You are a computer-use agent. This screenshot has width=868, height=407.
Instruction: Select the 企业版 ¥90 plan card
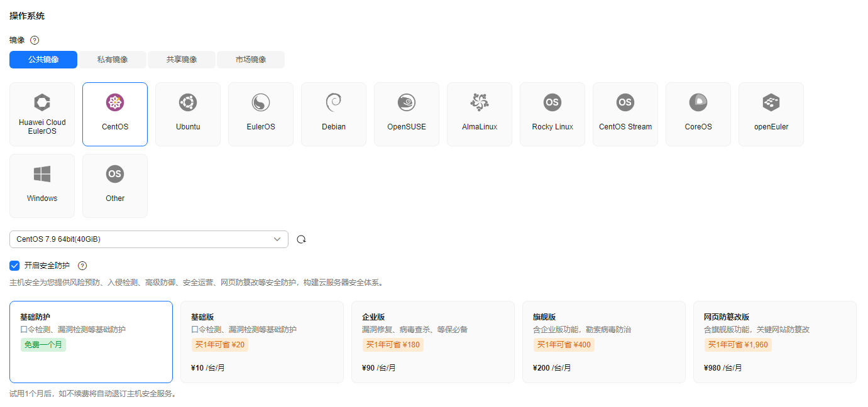(433, 342)
